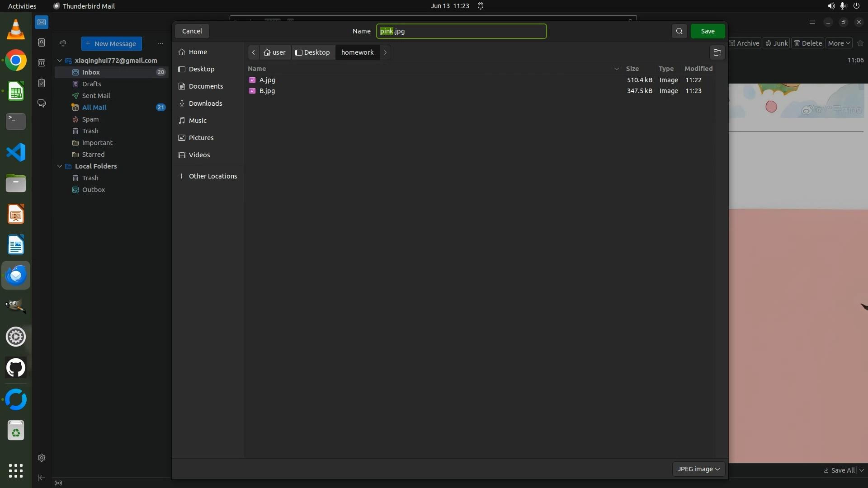The height and width of the screenshot is (488, 868).
Task: Open the Calendar sidebar icon
Action: point(42,63)
